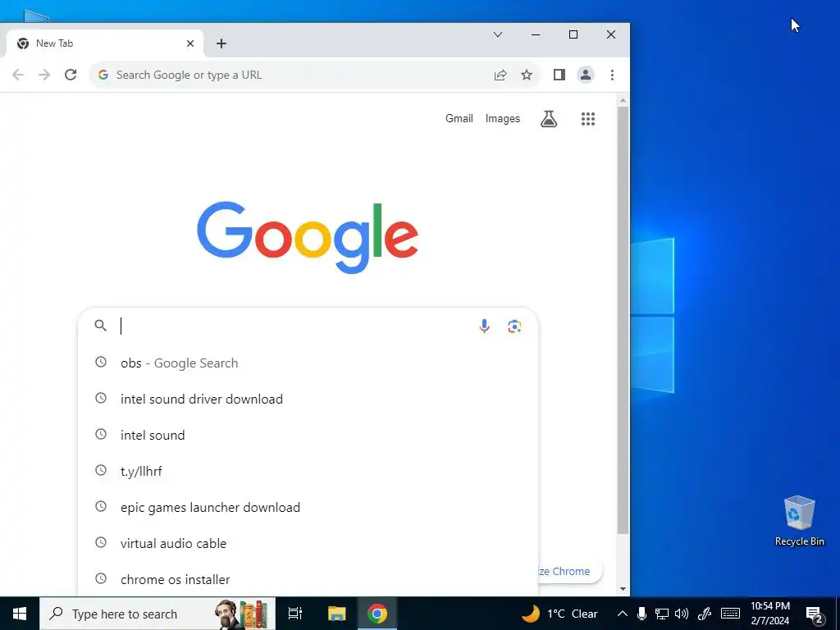Image resolution: width=840 pixels, height=630 pixels.
Task: Click the taskbar search box
Action: [157, 614]
